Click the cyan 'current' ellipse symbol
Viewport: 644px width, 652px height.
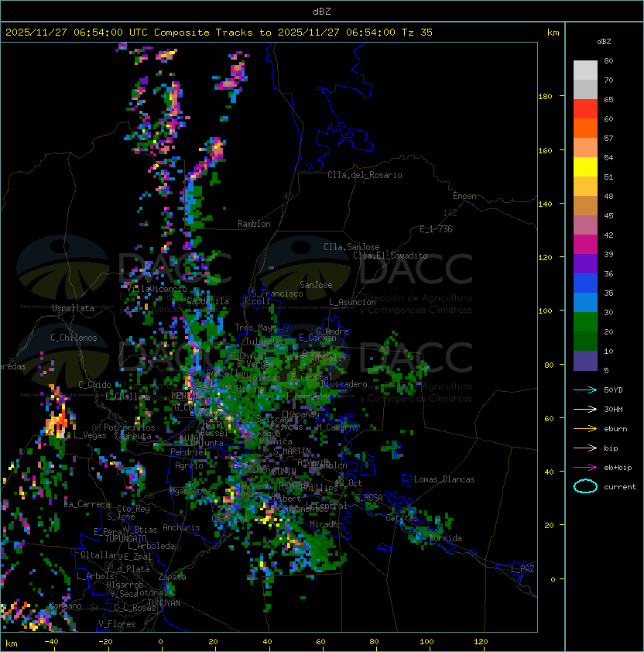click(x=585, y=486)
